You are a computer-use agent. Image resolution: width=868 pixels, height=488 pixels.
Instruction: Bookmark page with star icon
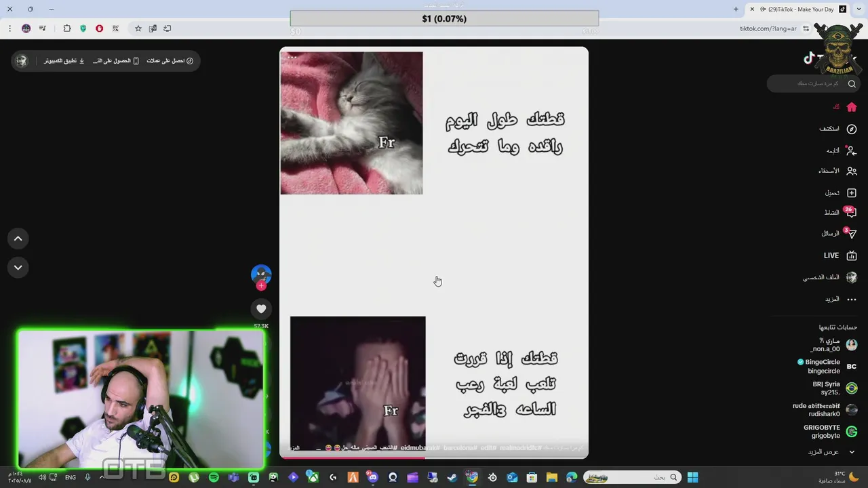138,28
